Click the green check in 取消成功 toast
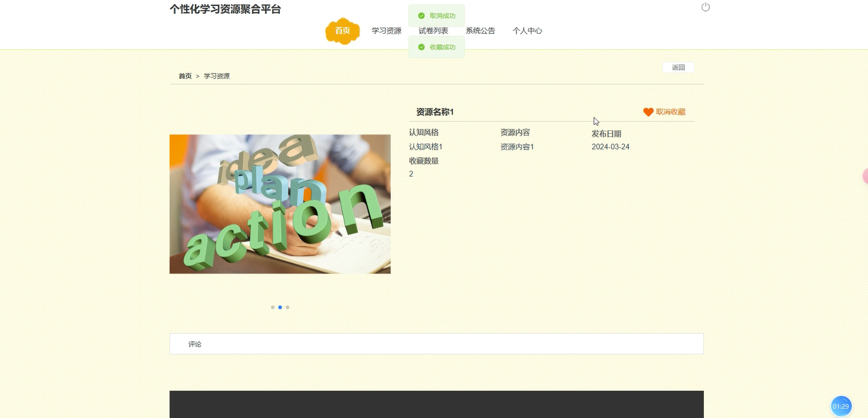Screen dimensions: 868x418 click(421, 15)
